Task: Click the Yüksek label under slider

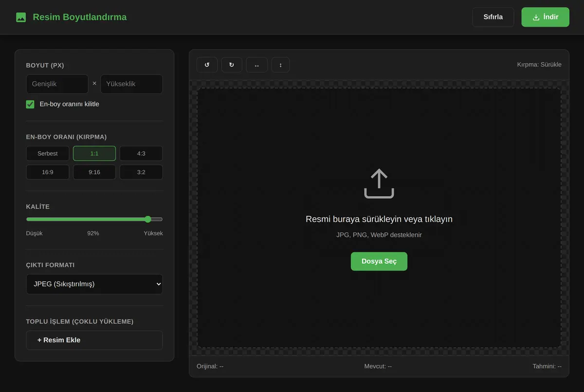Action: (153, 233)
